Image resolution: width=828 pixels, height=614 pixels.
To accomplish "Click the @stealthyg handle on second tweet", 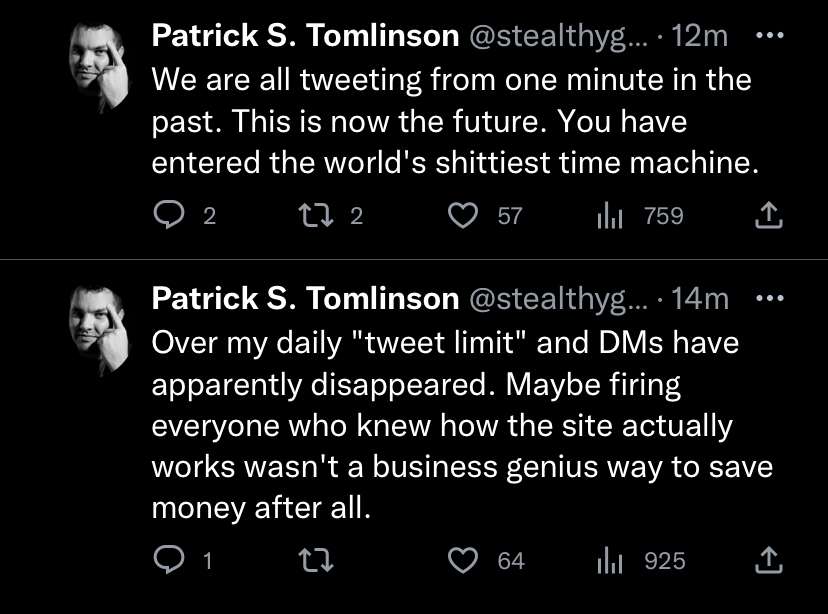I will coord(558,299).
